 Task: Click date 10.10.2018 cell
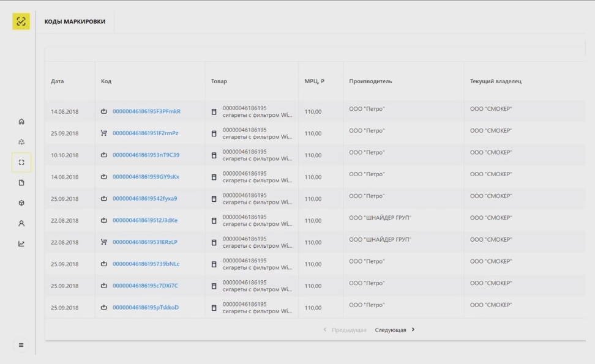pyautogui.click(x=64, y=155)
